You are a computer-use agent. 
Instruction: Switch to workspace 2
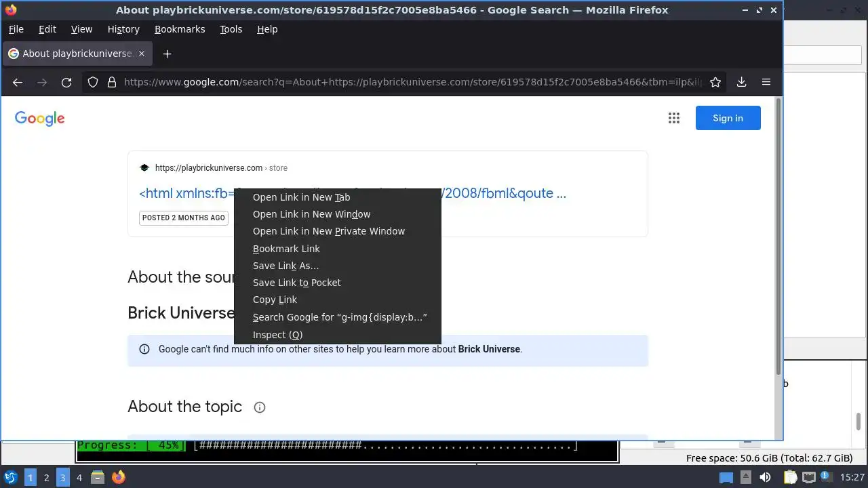[x=47, y=477]
